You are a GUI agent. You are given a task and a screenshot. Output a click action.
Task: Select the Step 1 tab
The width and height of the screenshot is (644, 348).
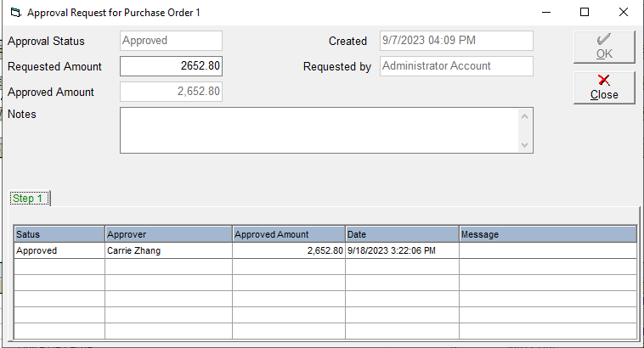29,199
